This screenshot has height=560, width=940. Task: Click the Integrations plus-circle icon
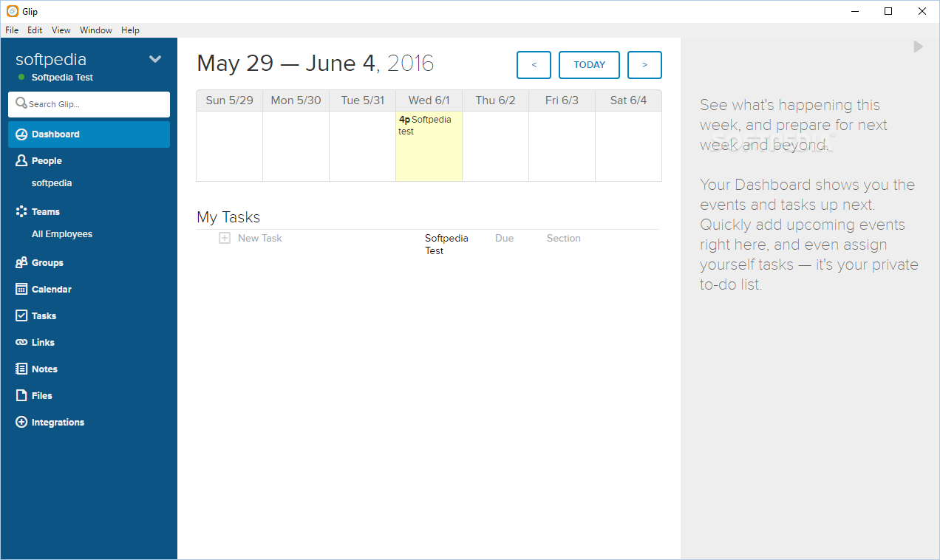[21, 422]
